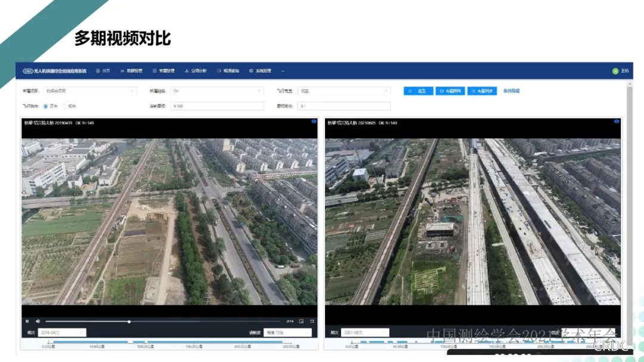Image resolution: width=644 pixels, height=362 pixels.
Task: Open 系统管理 menu in navigation bar
Action: click(x=260, y=71)
